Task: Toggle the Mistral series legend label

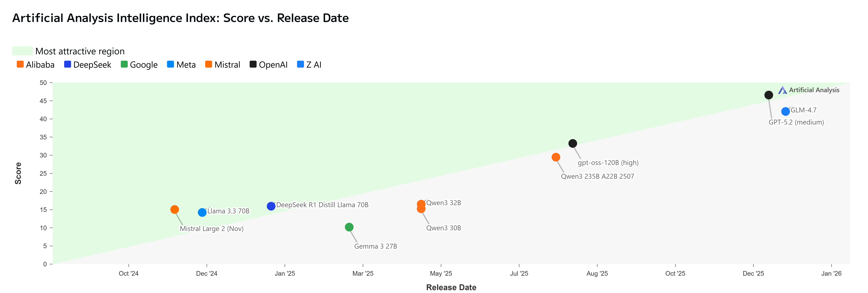Action: coord(227,65)
